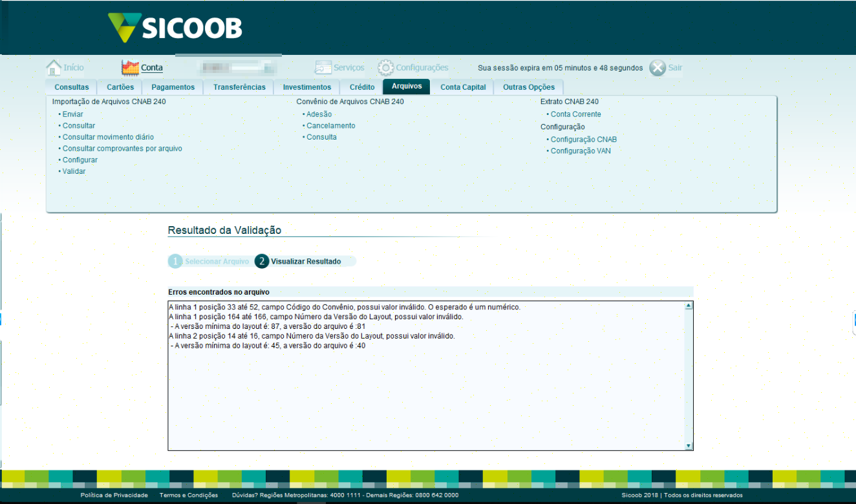Open the Conta chart icon
Image resolution: width=856 pixels, height=504 pixels.
pyautogui.click(x=130, y=67)
